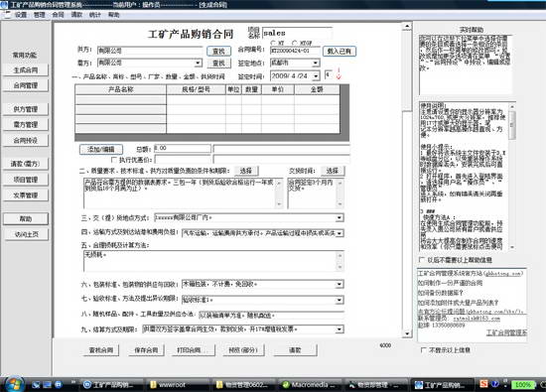Tick the 不显示以上信息 checkbox
546x392 pixels.
[424, 350]
